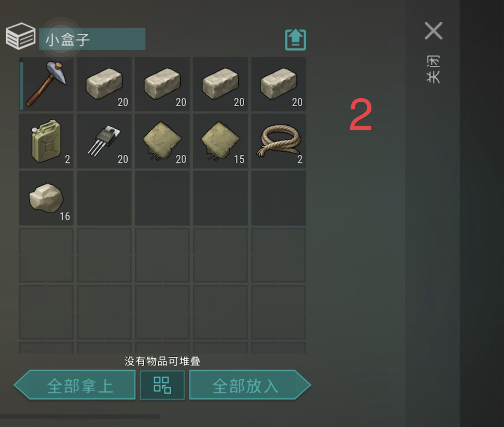
Task: Close the box panel with the X
Action: click(434, 31)
